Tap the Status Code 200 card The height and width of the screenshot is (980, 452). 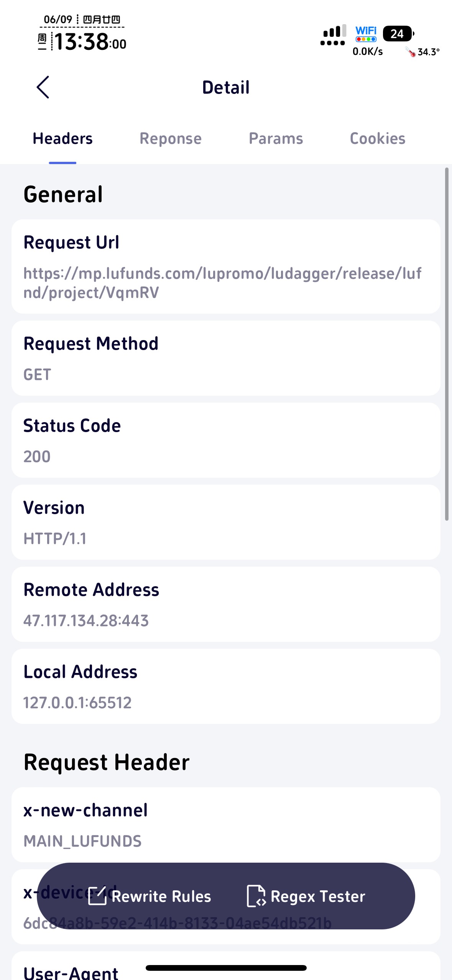click(x=226, y=440)
